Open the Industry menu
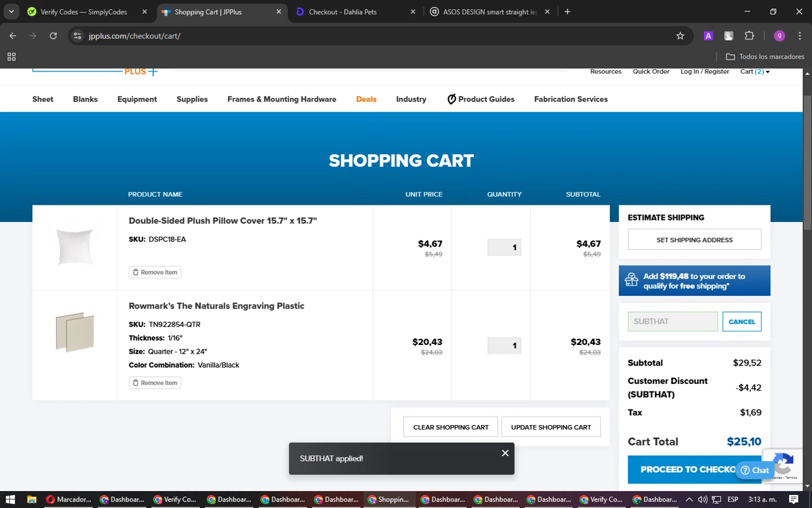The height and width of the screenshot is (508, 812). 411,99
